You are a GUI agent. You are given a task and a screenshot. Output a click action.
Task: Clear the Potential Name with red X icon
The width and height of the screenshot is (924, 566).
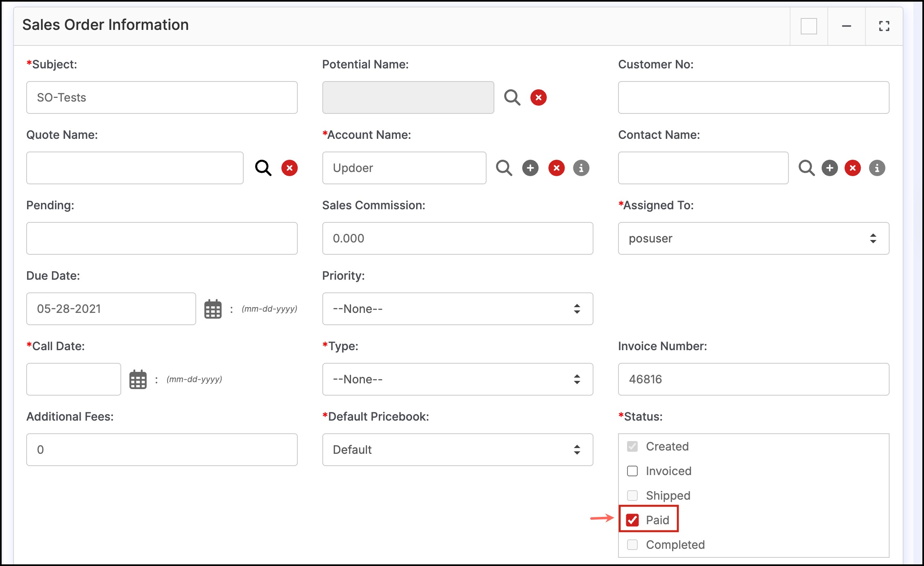538,97
